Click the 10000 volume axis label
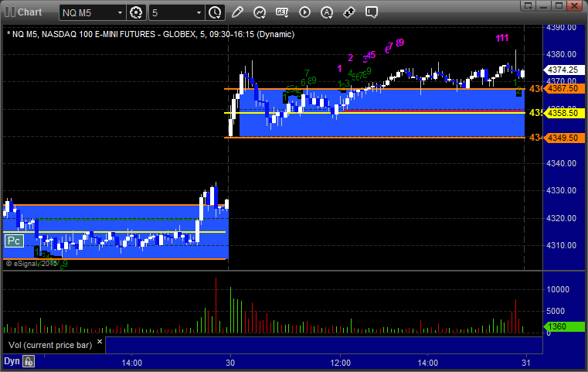The image size is (588, 372). (x=558, y=289)
